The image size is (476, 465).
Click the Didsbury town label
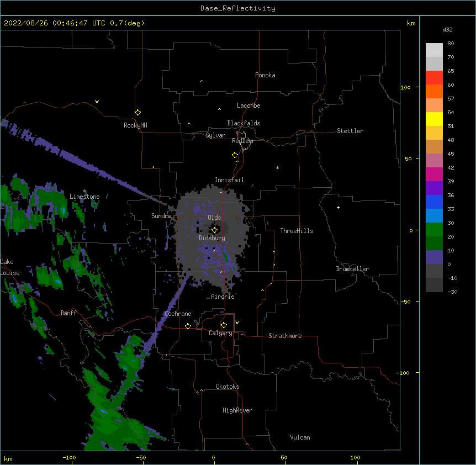(212, 238)
